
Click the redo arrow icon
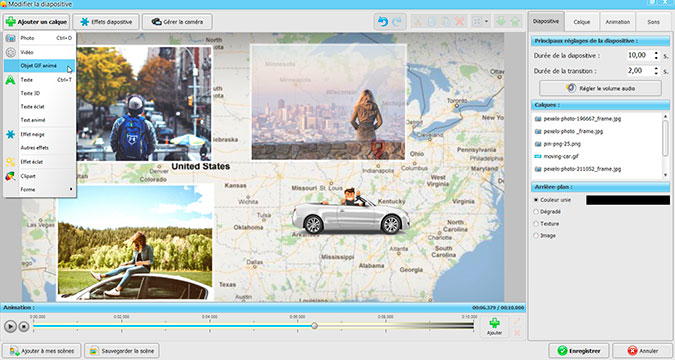click(396, 22)
